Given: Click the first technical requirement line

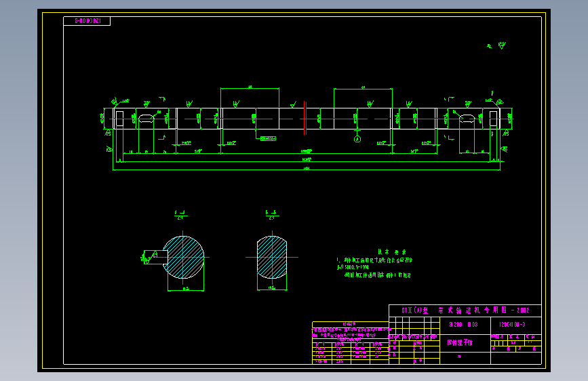Looking at the screenshot, I should point(374,260).
